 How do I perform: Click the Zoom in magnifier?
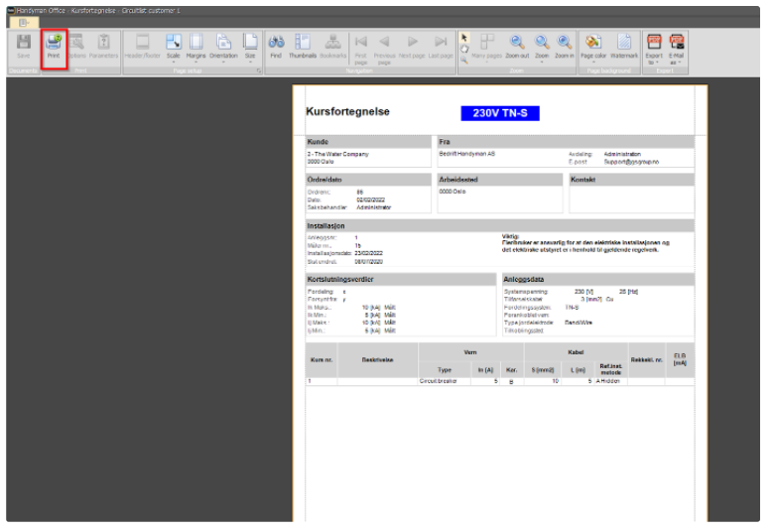(x=564, y=48)
